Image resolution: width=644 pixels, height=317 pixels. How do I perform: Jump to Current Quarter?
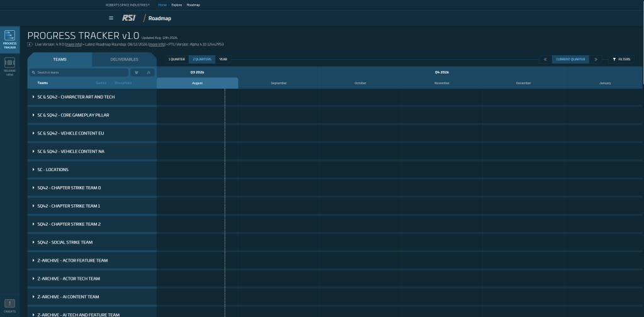570,60
